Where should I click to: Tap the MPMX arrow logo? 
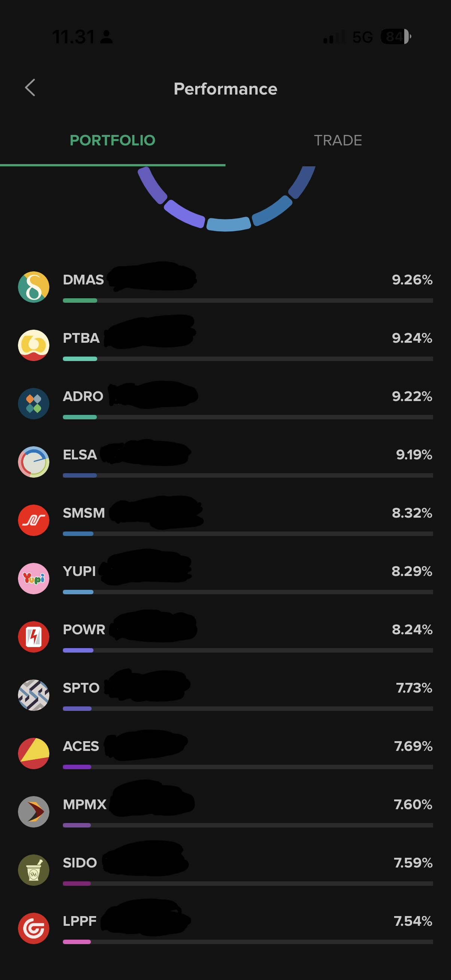(x=34, y=811)
